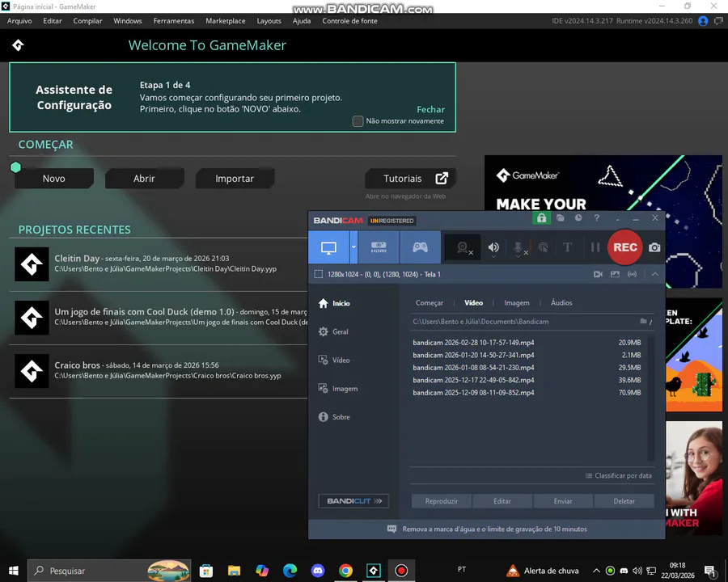728x582 pixels.
Task: Take a screenshot with the Bandicam camera icon
Action: [654, 247]
